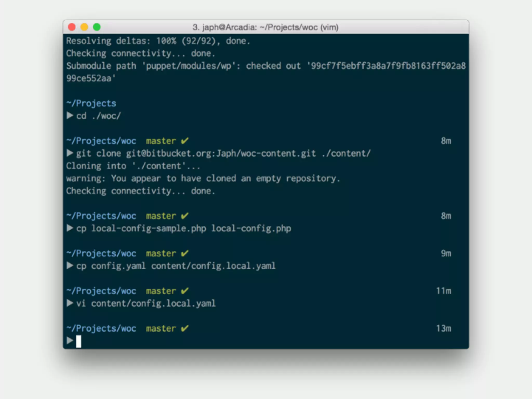Click the block cursor at the empty prompt
The width and height of the screenshot is (532, 399).
coord(78,341)
